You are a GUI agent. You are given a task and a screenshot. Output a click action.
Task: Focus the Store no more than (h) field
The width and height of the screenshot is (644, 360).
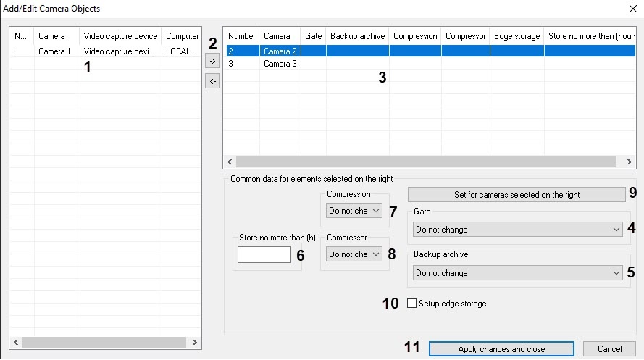[x=264, y=254]
